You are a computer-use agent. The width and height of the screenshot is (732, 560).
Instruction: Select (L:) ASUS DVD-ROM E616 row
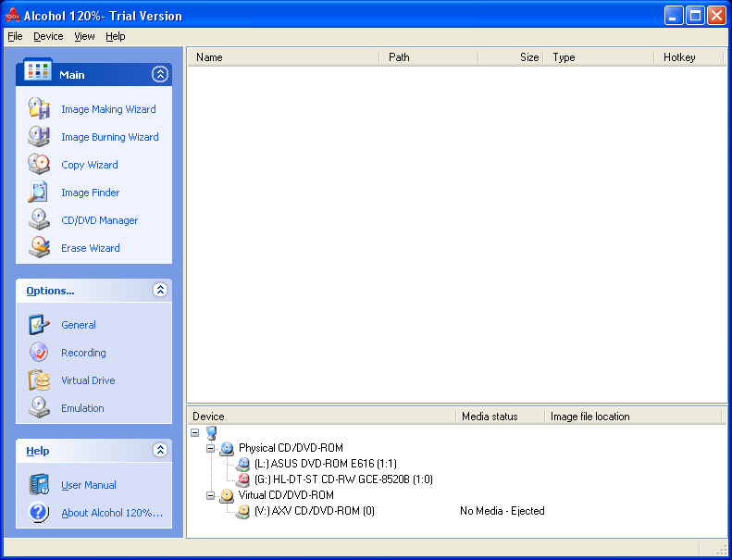(326, 464)
